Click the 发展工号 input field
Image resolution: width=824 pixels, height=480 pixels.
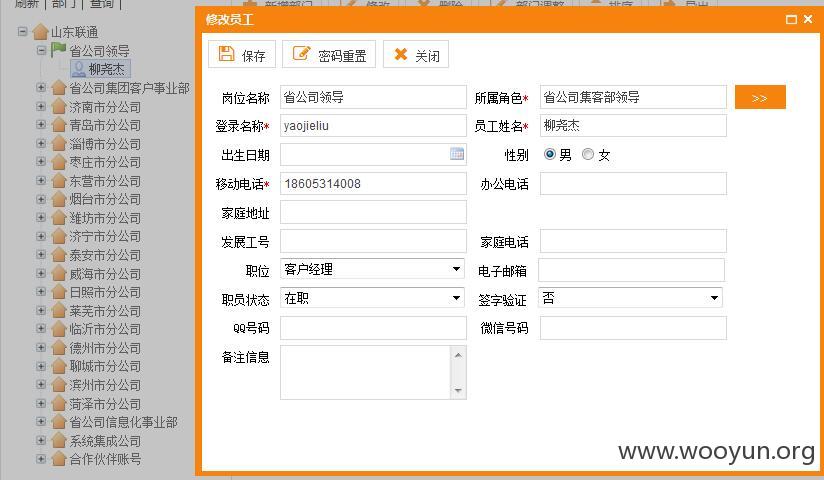373,241
